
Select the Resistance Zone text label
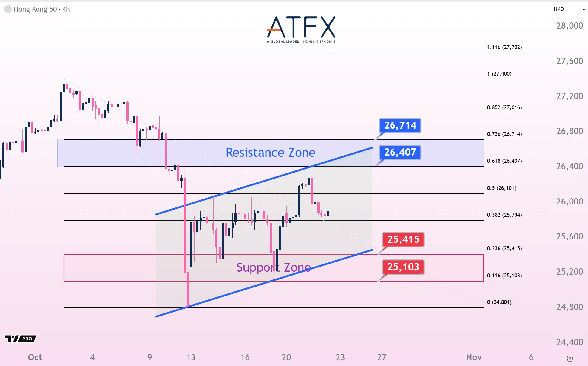click(270, 153)
